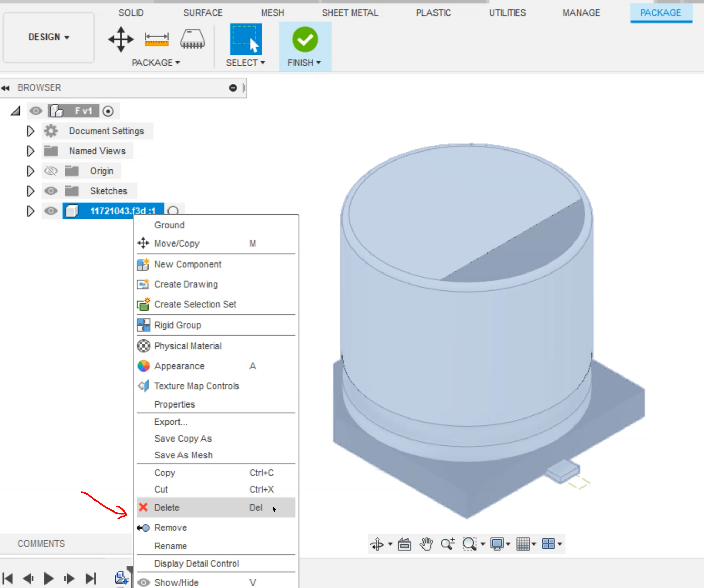704x588 pixels.
Task: Select the Move/Copy tool in the Package toolbar
Action: 121,39
